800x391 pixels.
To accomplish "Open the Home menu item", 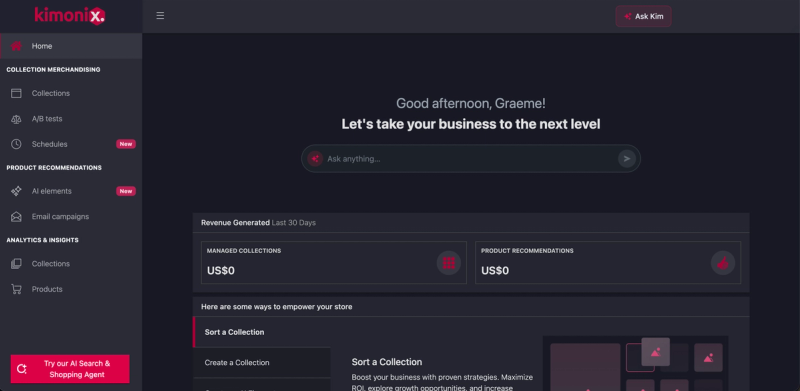I will click(x=71, y=46).
